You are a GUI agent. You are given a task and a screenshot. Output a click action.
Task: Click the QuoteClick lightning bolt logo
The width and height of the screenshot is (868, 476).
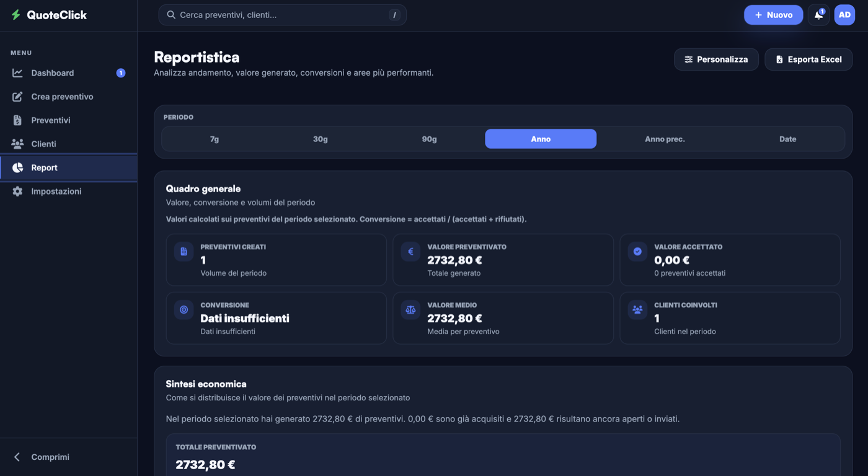[x=16, y=15]
